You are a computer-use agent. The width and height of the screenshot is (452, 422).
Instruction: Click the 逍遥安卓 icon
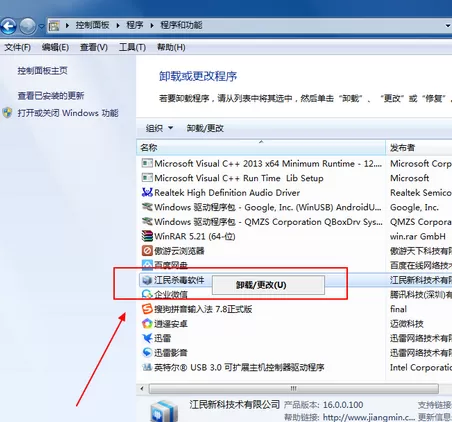tap(147, 323)
